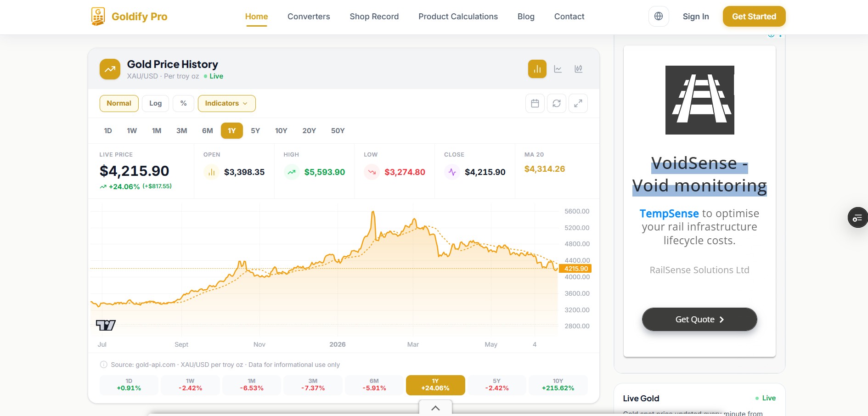This screenshot has width=868, height=416.
Task: Click the info icon beside Source text
Action: click(x=103, y=365)
